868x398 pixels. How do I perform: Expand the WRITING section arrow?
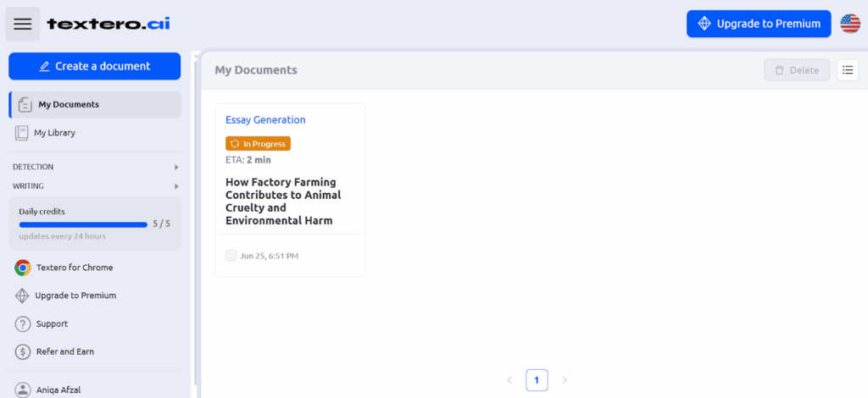click(x=176, y=186)
